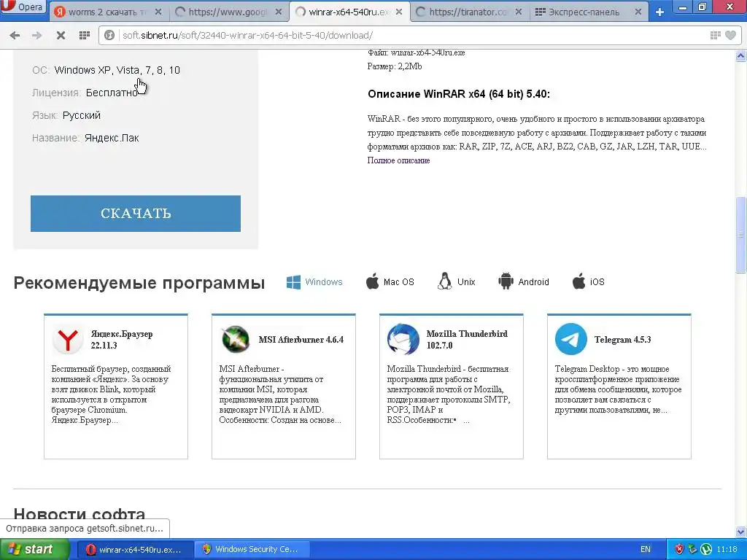Open the Opera menu button
Viewport: 747px width, 560px height.
coord(23,7)
